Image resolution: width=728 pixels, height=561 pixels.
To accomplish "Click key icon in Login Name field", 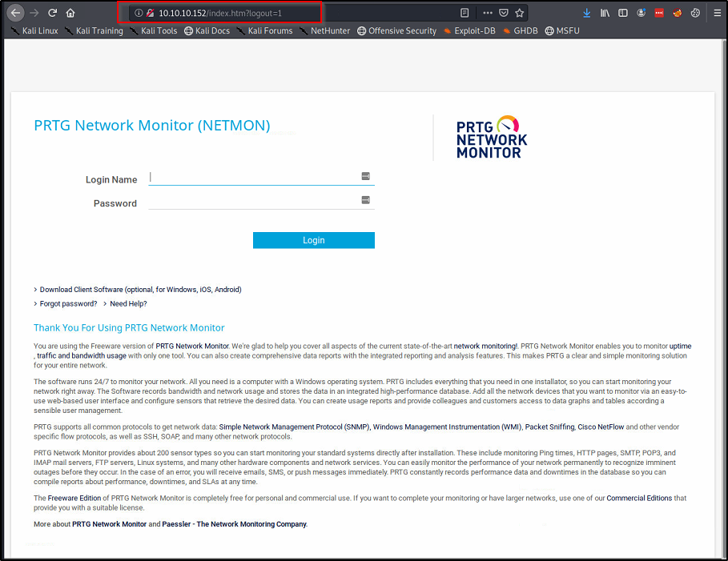I will click(366, 176).
